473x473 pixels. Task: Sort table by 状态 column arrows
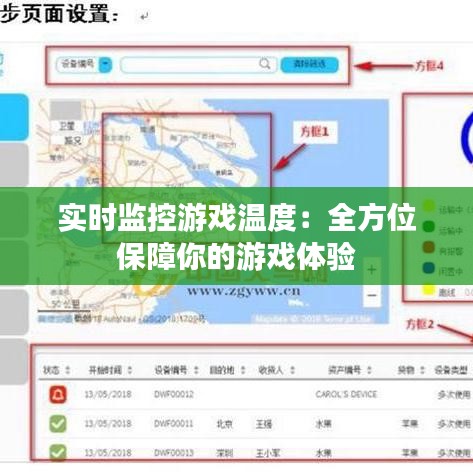(68, 370)
